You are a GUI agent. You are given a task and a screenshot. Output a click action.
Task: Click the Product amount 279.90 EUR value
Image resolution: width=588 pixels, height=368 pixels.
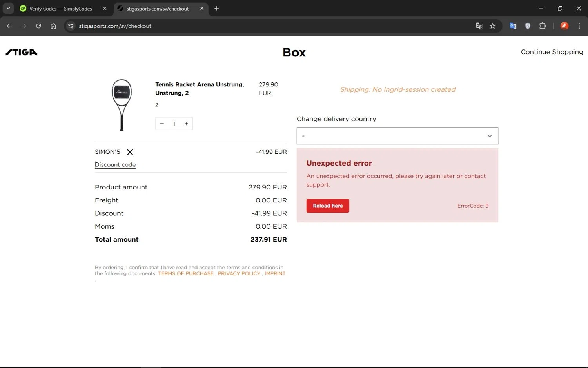coord(268,187)
